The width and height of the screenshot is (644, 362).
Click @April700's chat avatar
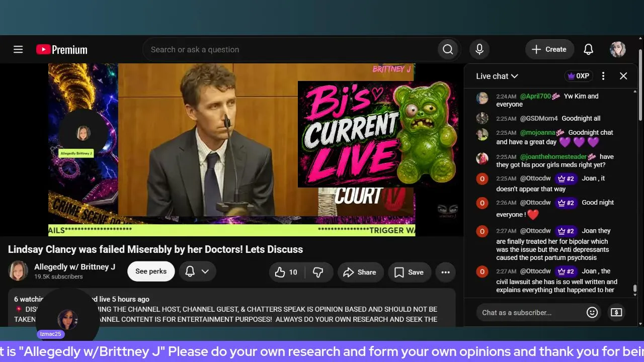pos(482,98)
